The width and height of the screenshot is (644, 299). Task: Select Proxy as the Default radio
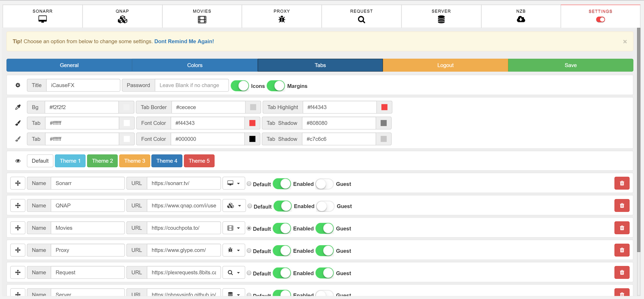tap(249, 251)
